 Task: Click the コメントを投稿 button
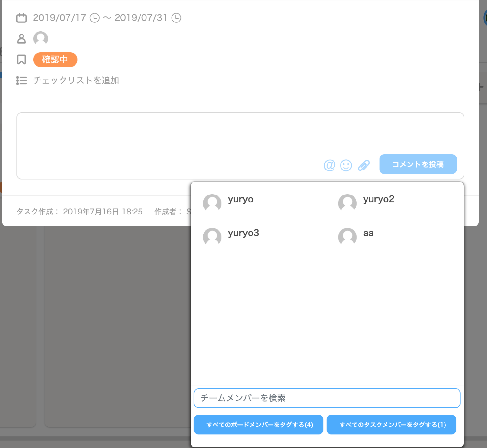(x=418, y=164)
